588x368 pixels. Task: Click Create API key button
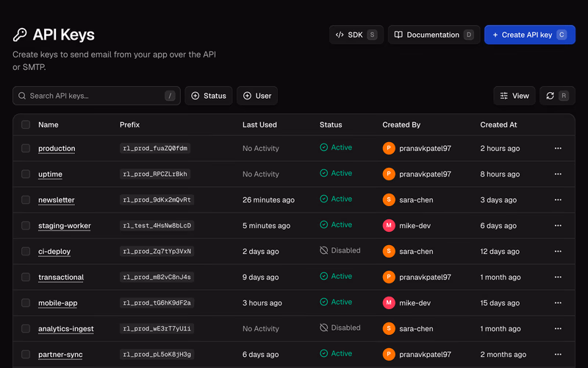click(x=529, y=35)
